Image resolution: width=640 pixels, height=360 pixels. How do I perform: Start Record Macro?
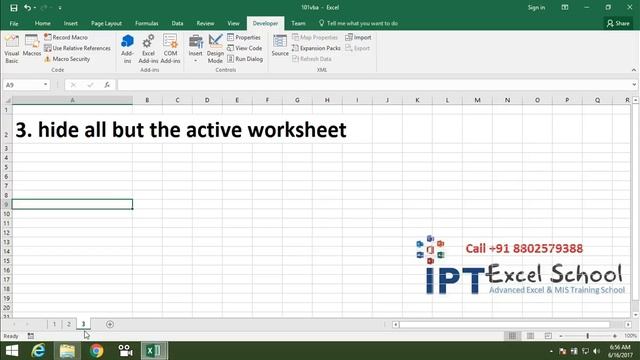pos(66,37)
